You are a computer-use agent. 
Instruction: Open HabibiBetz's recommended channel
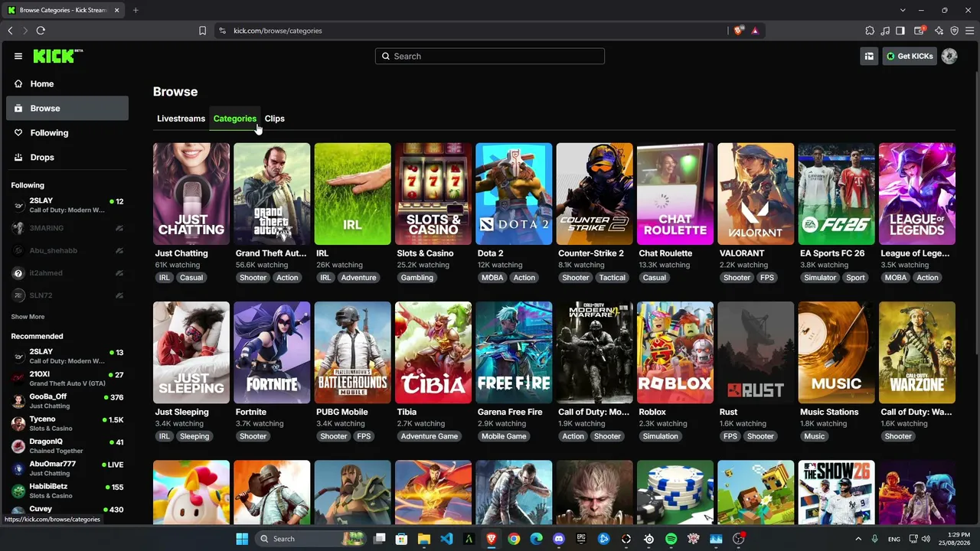tap(67, 491)
